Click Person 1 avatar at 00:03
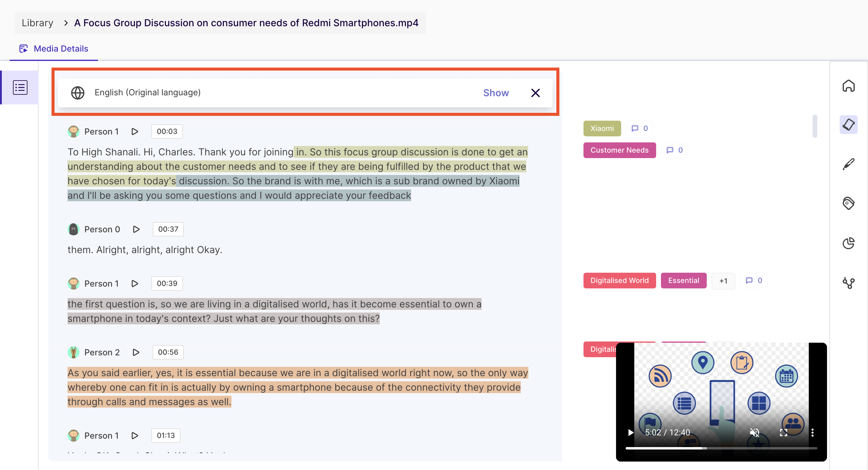 [x=74, y=132]
